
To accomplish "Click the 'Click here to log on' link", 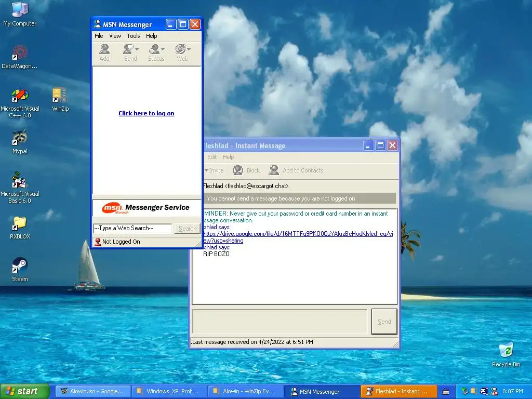I will tap(146, 113).
